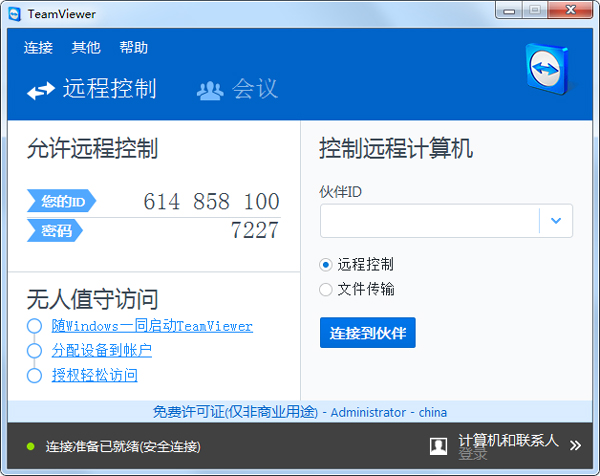Select the 远程控制 radio button
The width and height of the screenshot is (600, 476).
pos(325,265)
